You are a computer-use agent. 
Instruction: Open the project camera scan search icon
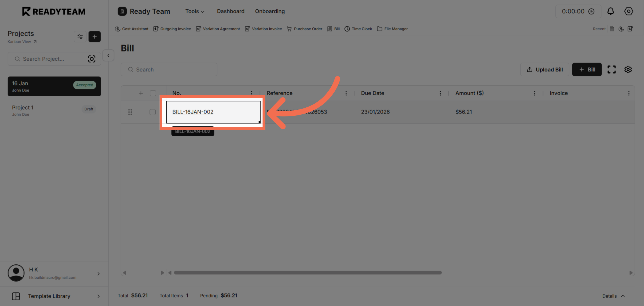(92, 59)
